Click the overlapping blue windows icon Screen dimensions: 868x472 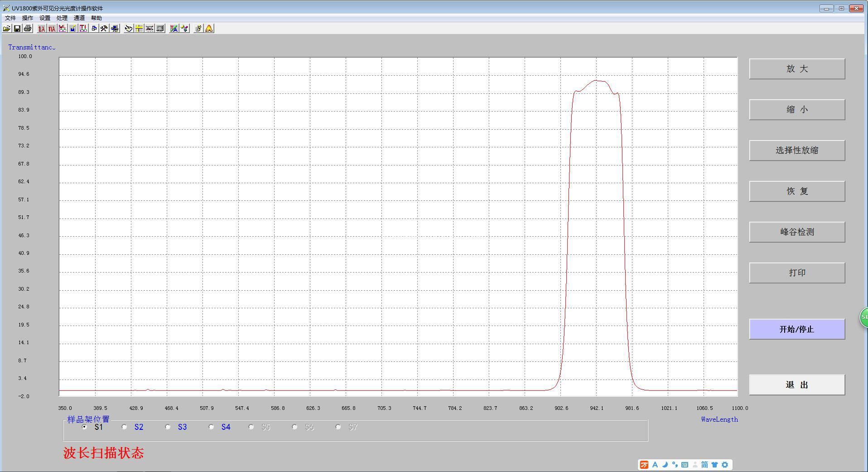point(94,29)
